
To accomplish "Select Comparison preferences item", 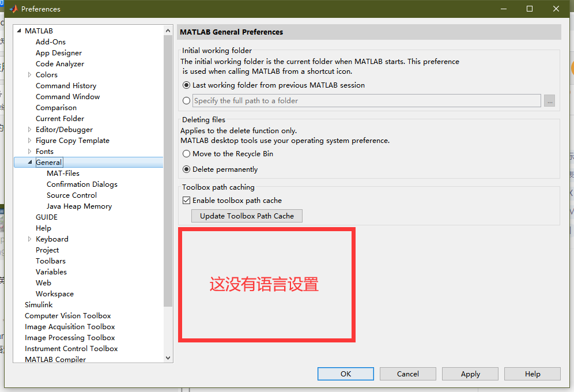I will (x=56, y=108).
